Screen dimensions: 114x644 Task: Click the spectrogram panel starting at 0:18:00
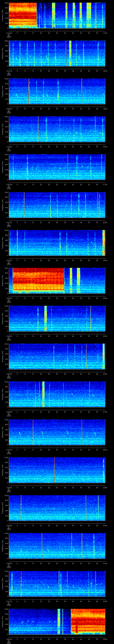(x=57, y=91)
